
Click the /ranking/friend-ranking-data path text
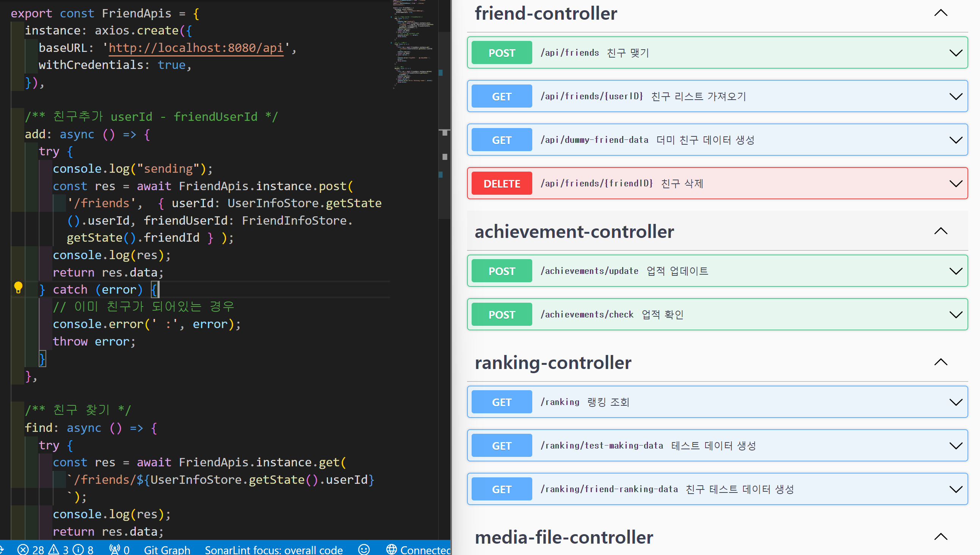pos(609,489)
